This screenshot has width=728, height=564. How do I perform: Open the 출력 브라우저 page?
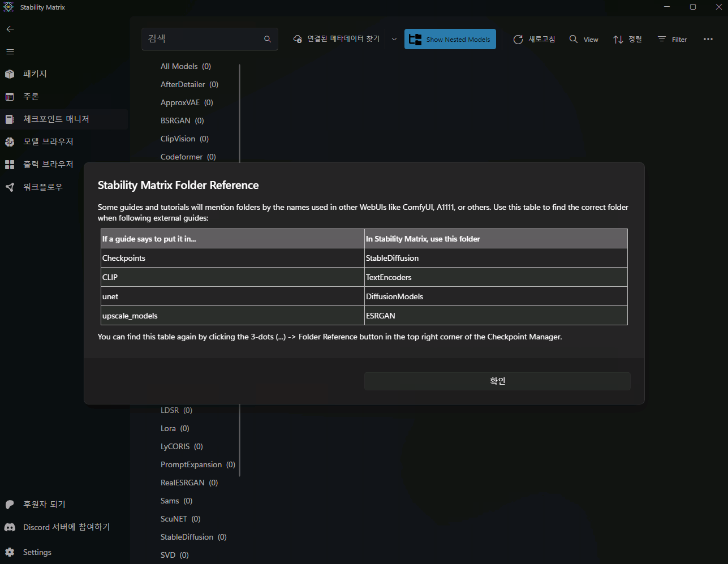tap(48, 165)
